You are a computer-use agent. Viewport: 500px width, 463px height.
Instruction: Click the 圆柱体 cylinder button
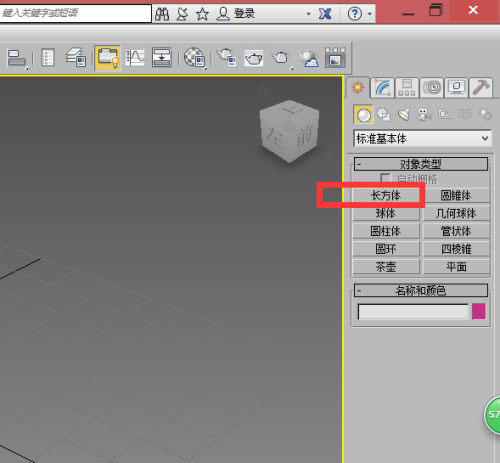click(x=386, y=231)
